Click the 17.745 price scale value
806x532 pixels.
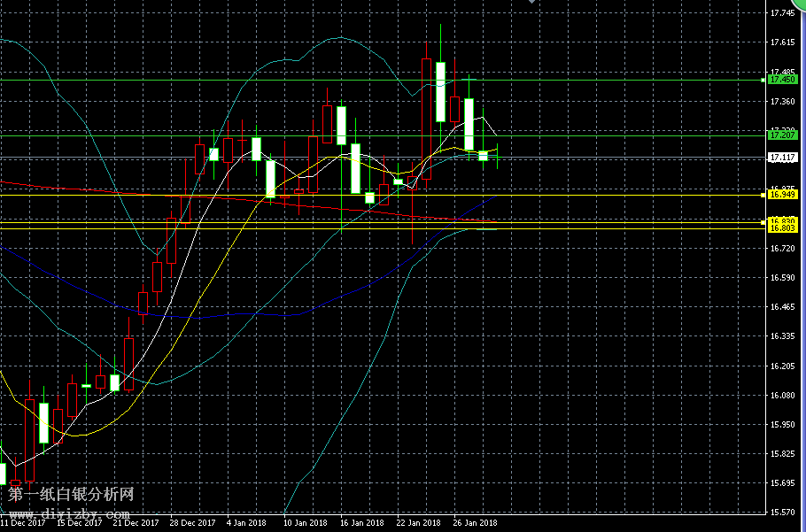coord(782,13)
